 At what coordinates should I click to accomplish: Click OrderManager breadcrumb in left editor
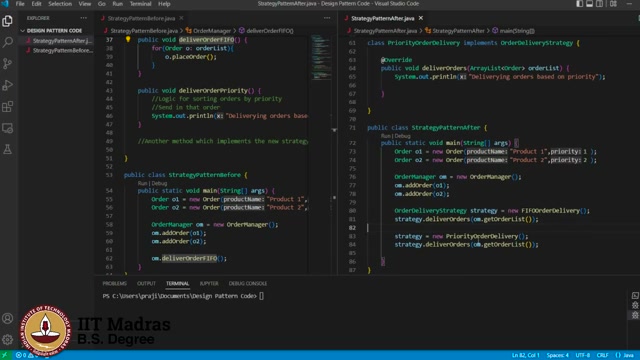(x=212, y=31)
